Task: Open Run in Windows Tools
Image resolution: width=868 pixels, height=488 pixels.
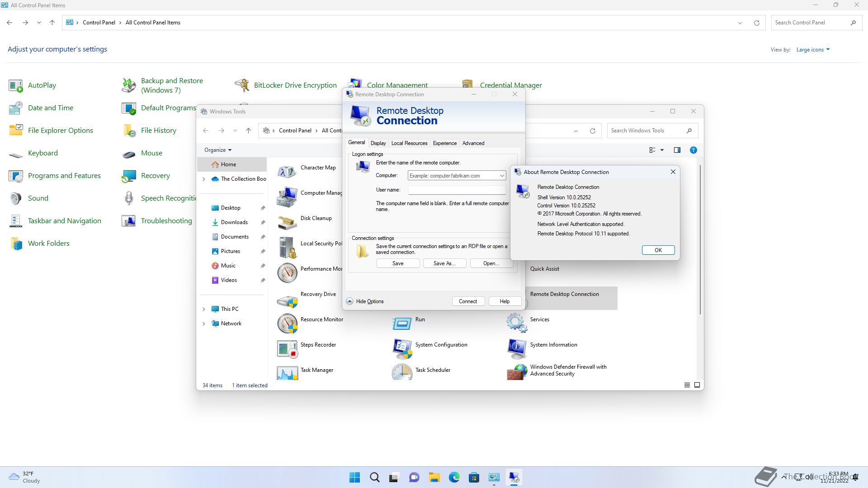Action: (x=409, y=323)
